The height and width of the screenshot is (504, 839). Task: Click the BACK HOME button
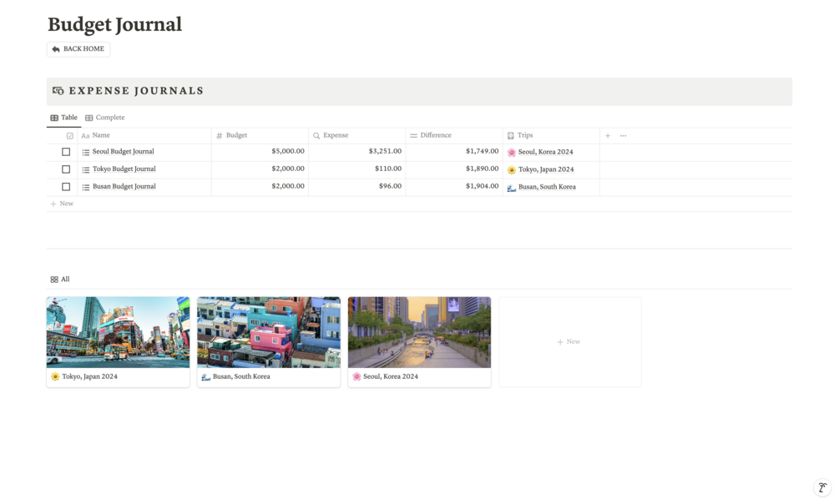[78, 49]
